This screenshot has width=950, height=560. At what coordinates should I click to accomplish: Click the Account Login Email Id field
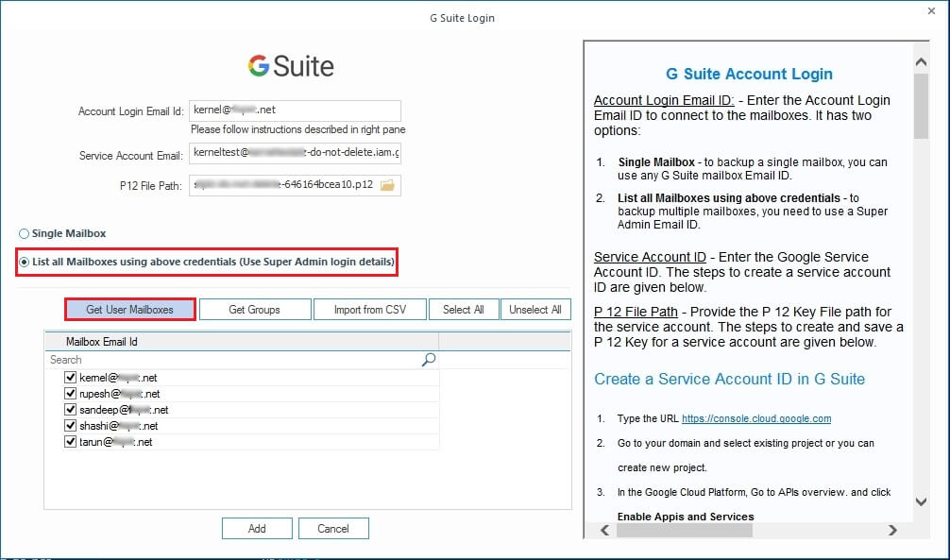pos(295,110)
